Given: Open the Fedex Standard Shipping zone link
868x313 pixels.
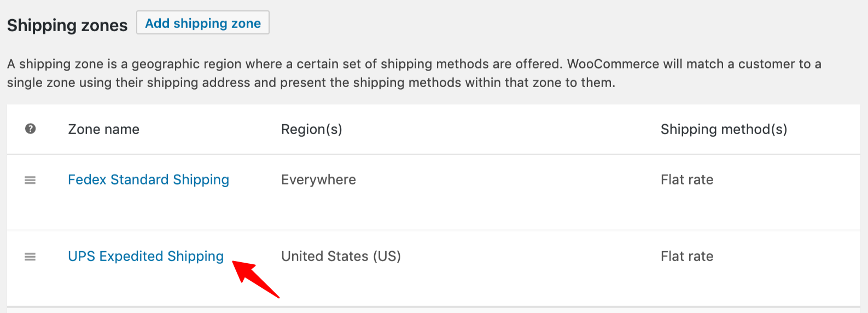Looking at the screenshot, I should [x=148, y=180].
